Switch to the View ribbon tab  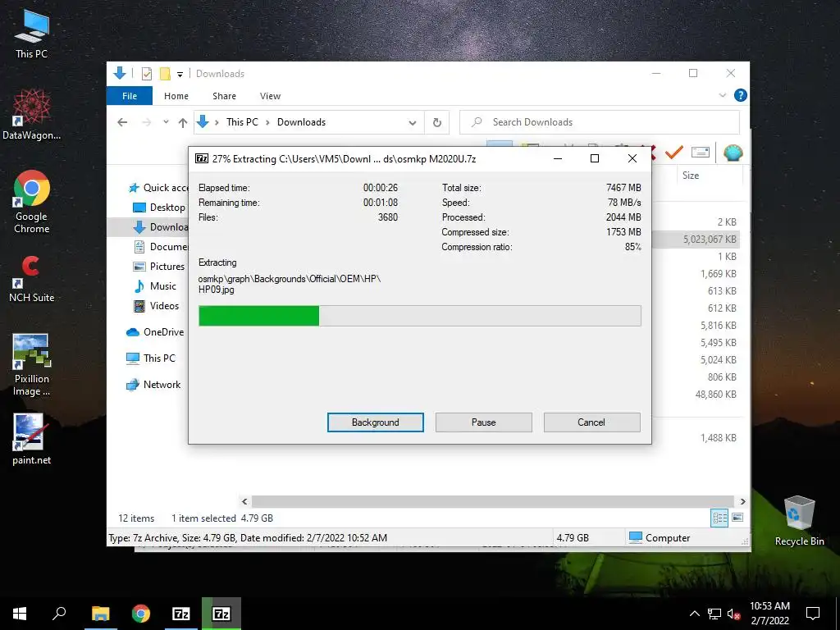(270, 96)
